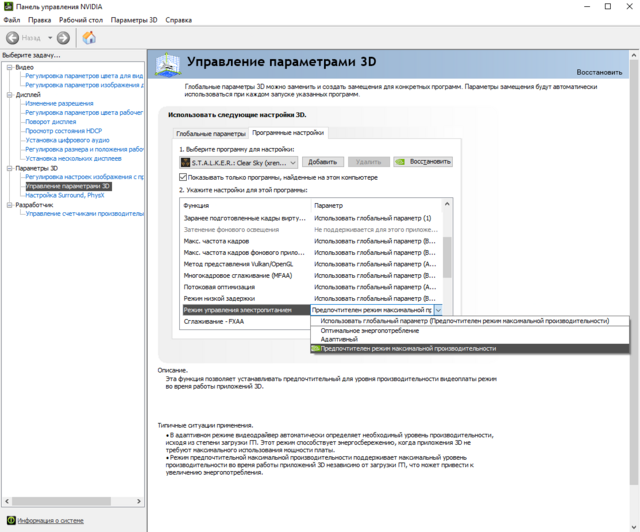This screenshot has height=532, width=640.
Task: Click the settings list vertical scrollbar
Action: point(447,250)
